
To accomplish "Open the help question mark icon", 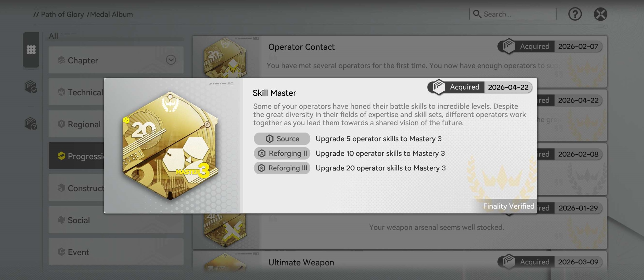I will (575, 14).
